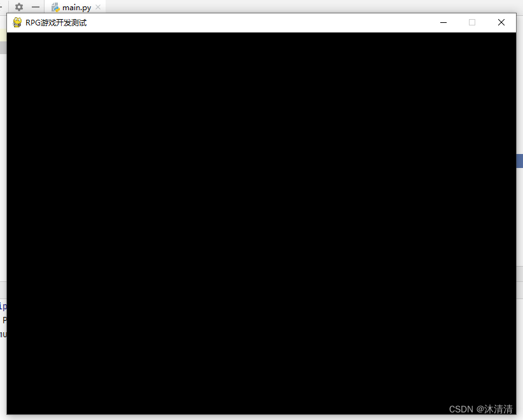This screenshot has height=420, width=523.
Task: Click the gear icon left of the minus icon
Action: point(18,7)
